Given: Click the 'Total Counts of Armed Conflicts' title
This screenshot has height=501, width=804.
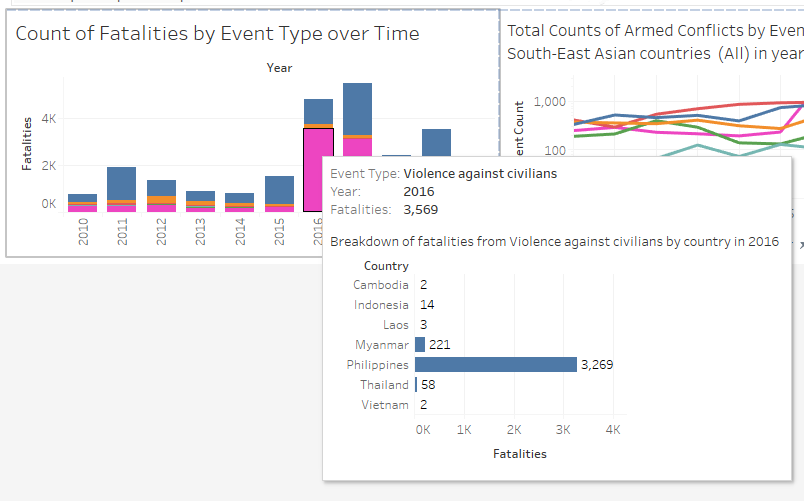Looking at the screenshot, I should click(655, 30).
